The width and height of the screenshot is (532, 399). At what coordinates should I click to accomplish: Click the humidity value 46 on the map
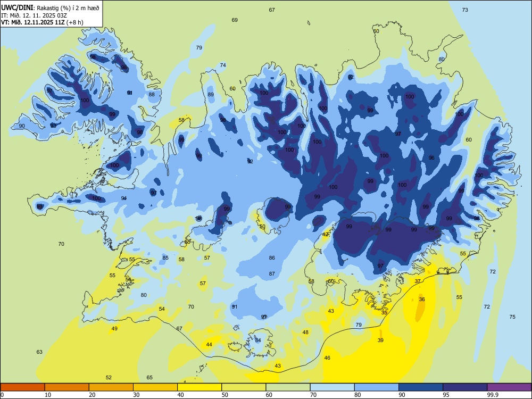[327, 358]
